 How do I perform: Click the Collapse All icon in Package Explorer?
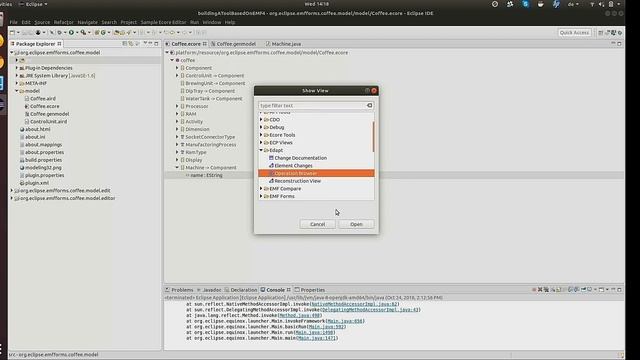point(125,44)
